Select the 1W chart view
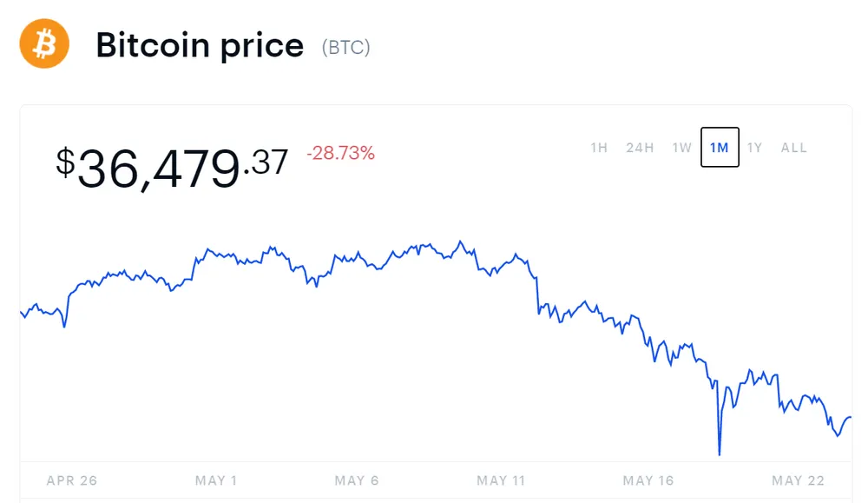Viewport: 868px width, 503px height. tap(681, 148)
